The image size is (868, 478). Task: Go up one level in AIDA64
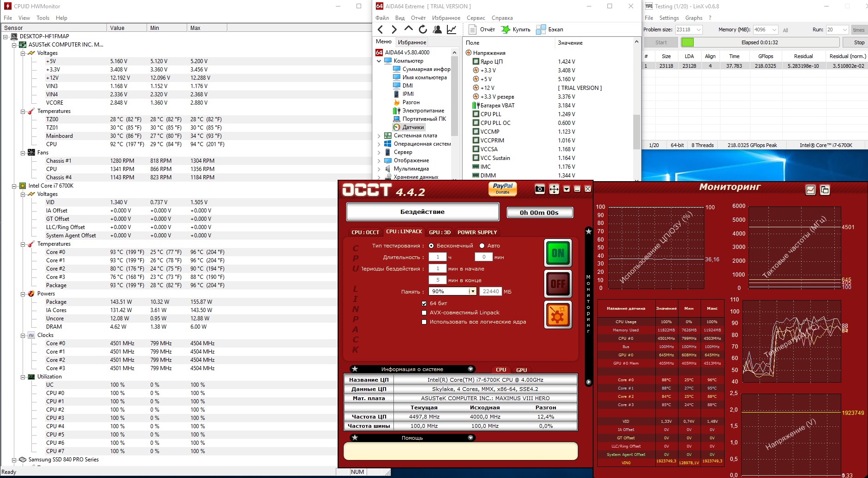408,29
